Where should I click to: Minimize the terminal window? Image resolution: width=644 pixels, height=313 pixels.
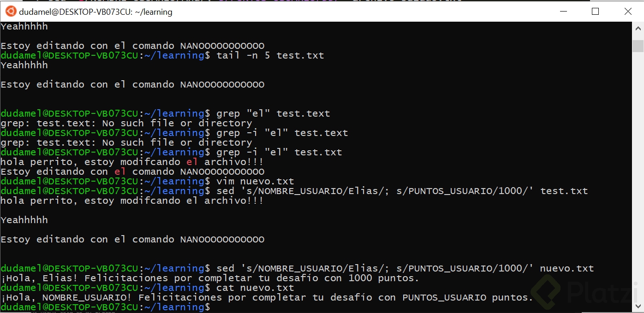[x=562, y=12]
